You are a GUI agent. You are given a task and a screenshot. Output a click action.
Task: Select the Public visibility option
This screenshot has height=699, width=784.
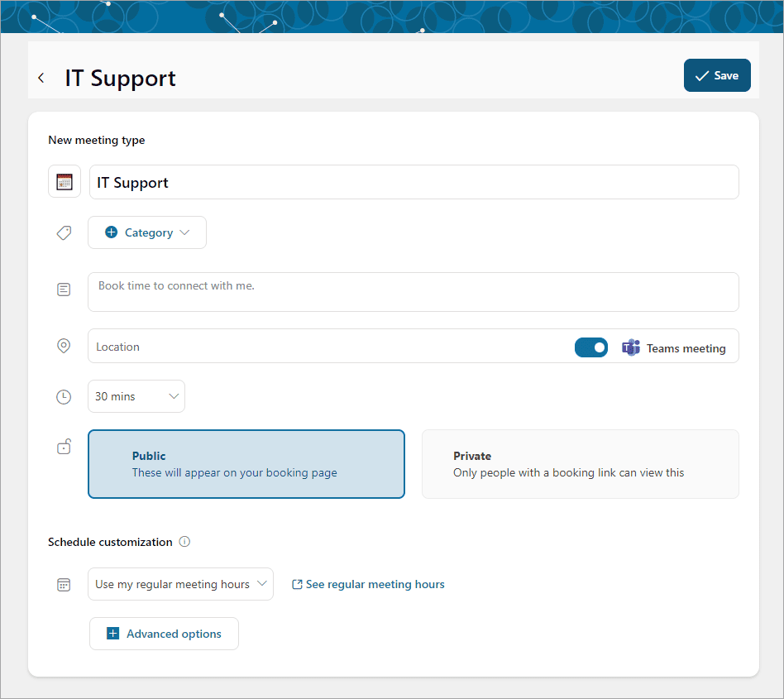coord(246,464)
